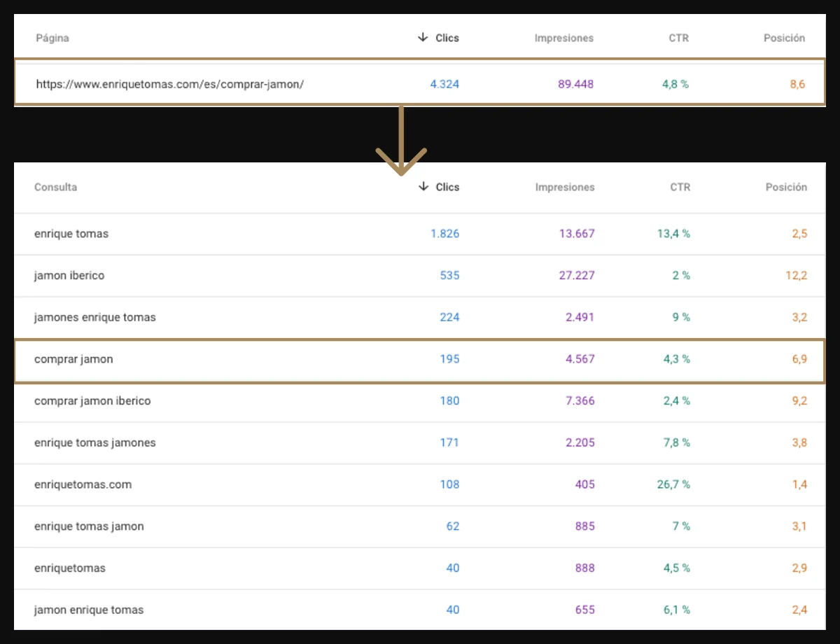Viewport: 840px width, 644px height.
Task: Select the 'enrique tomas jamones' query
Action: tap(95, 442)
